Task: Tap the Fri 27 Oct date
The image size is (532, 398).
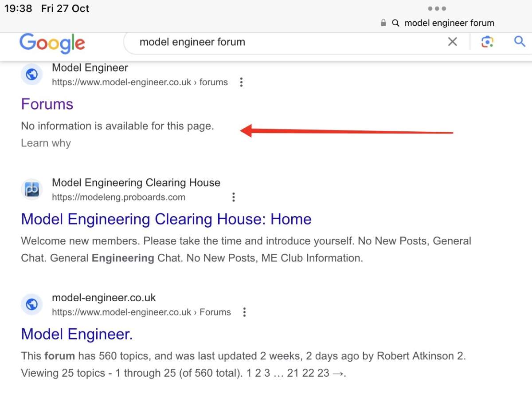Action: coord(65,8)
